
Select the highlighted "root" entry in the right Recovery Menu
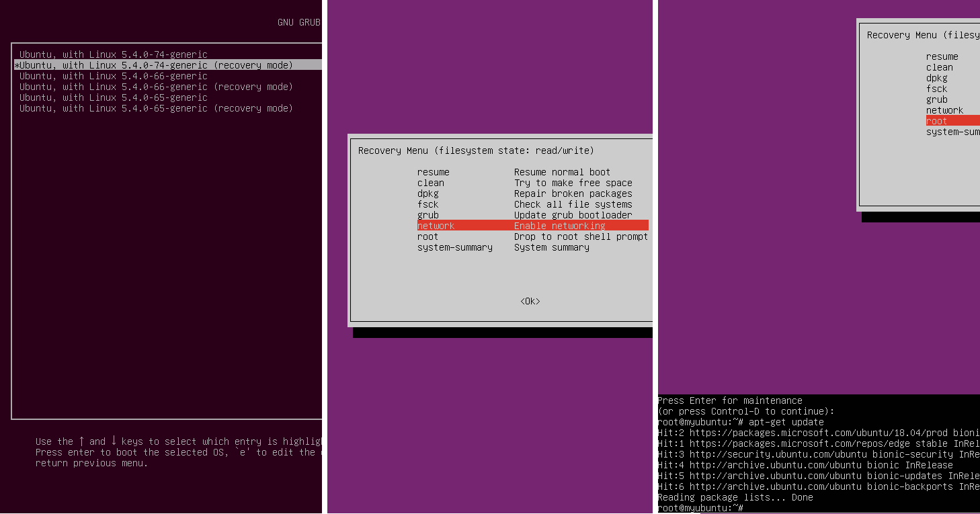937,120
